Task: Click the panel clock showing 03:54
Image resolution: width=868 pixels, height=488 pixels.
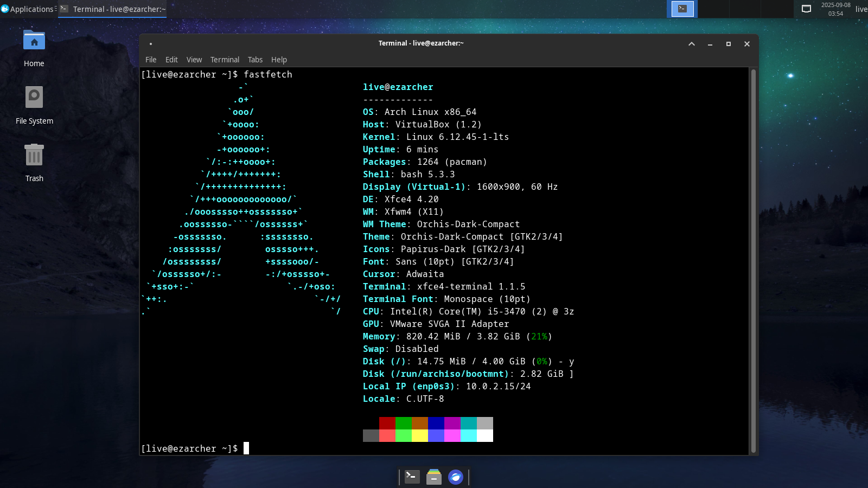Action: pyautogui.click(x=835, y=9)
